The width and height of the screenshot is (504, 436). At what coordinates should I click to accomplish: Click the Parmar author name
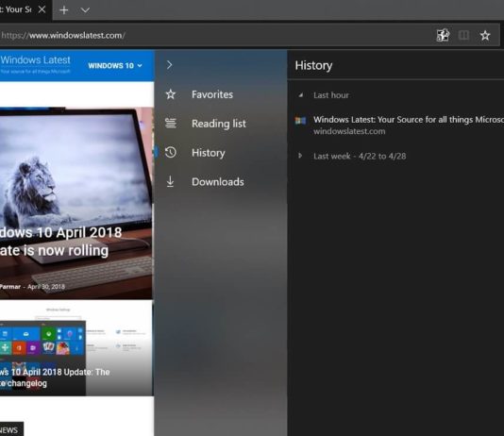pos(10,287)
